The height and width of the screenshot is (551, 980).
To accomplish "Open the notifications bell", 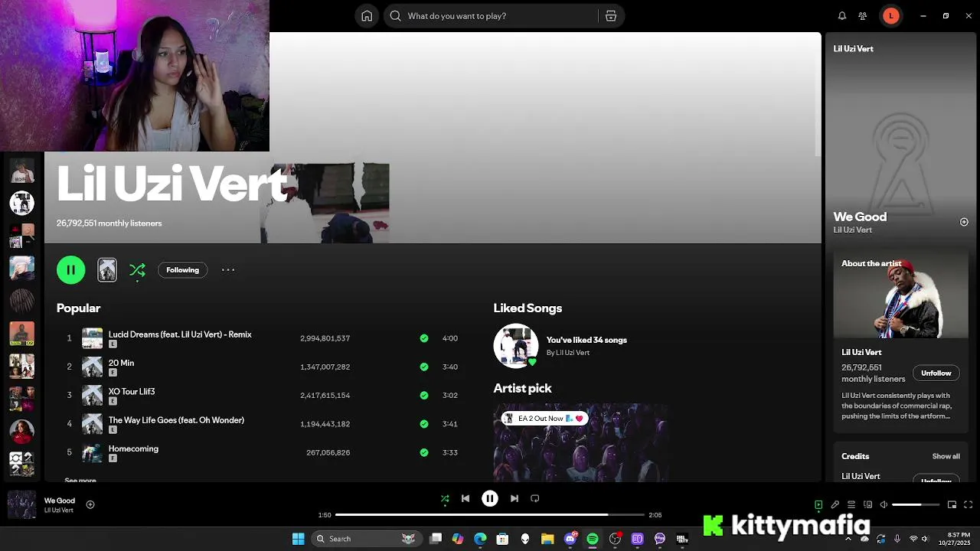I will click(842, 15).
